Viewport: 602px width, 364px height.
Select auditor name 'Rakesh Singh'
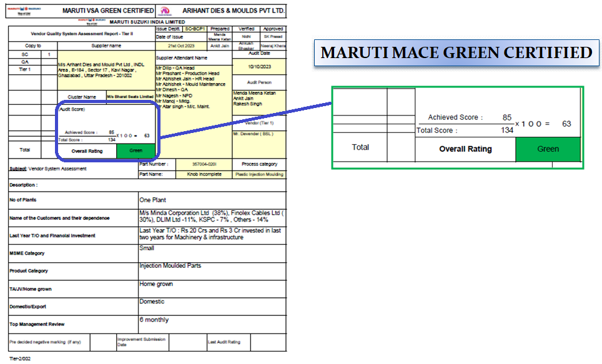pyautogui.click(x=248, y=104)
